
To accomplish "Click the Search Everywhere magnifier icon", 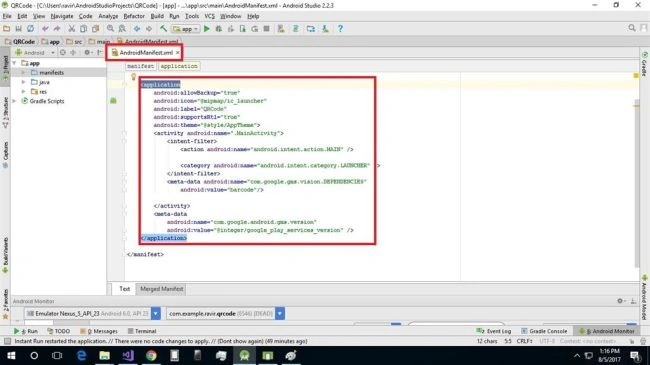I will (632, 28).
